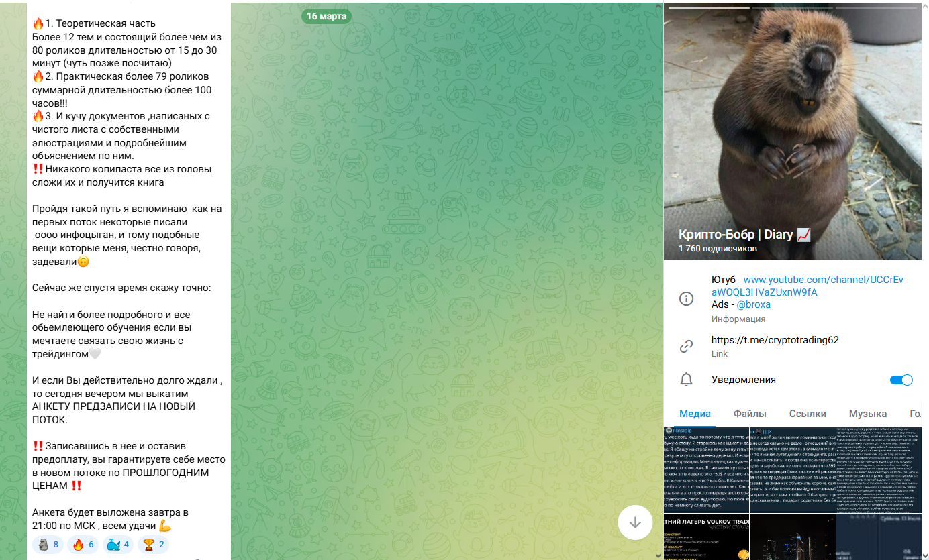
Task: Open the small-text screenshot thumbnail in top row
Action: pyautogui.click(x=879, y=470)
